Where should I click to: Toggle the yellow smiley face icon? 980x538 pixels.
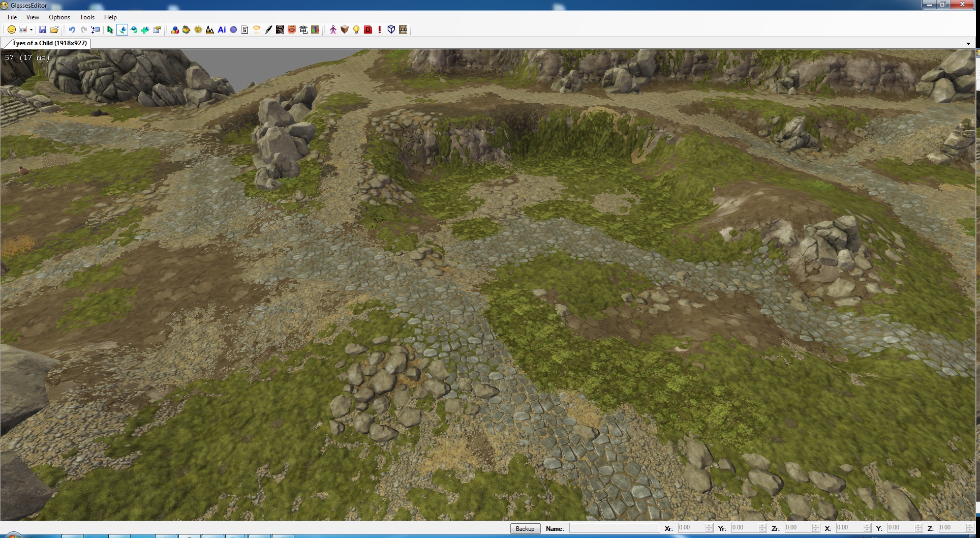point(11,30)
